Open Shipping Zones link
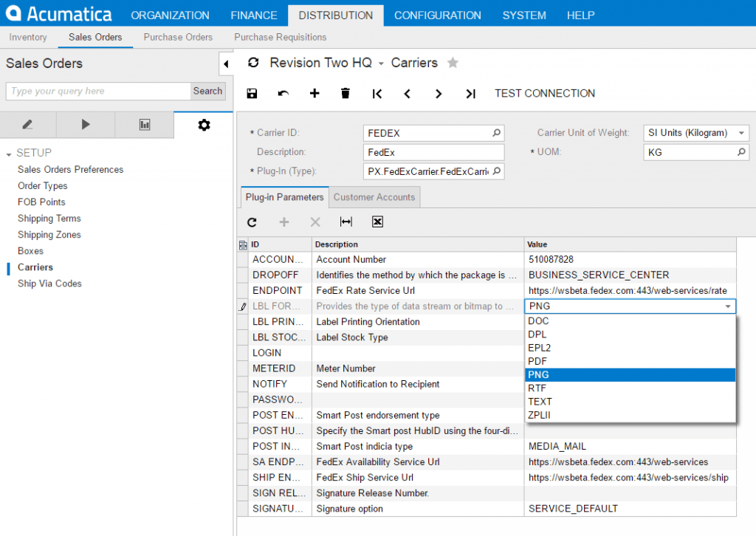756x536 pixels. (x=49, y=235)
